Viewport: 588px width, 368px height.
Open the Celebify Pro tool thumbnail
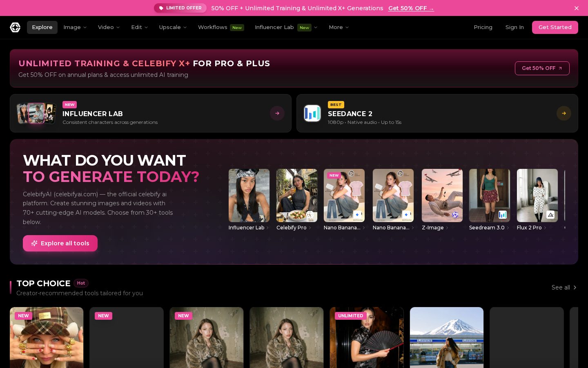297,195
